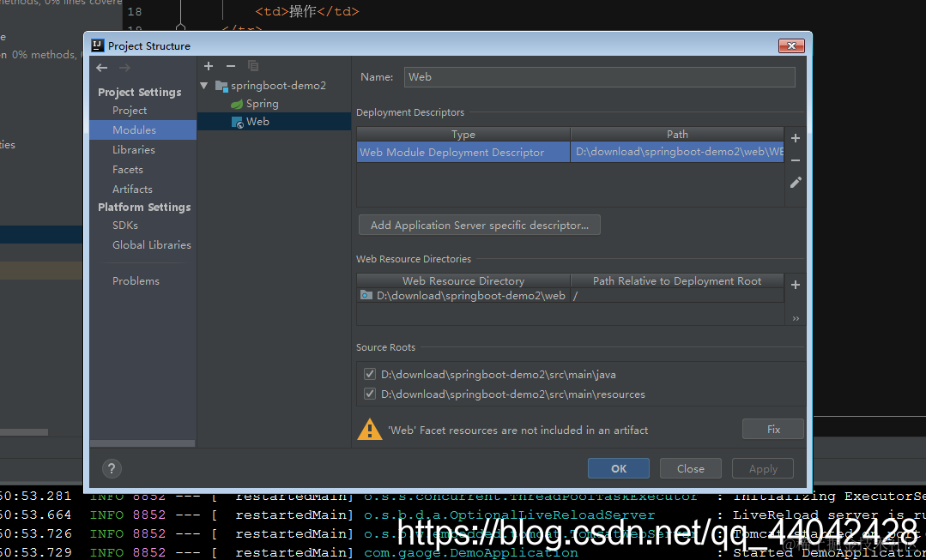
Task: Open Global Libraries settings
Action: (x=152, y=245)
